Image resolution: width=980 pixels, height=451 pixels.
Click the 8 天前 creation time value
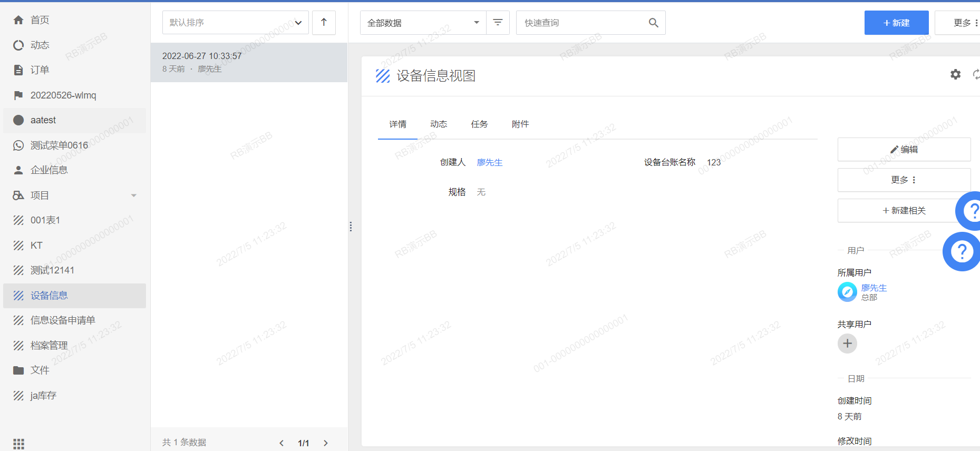click(x=849, y=417)
